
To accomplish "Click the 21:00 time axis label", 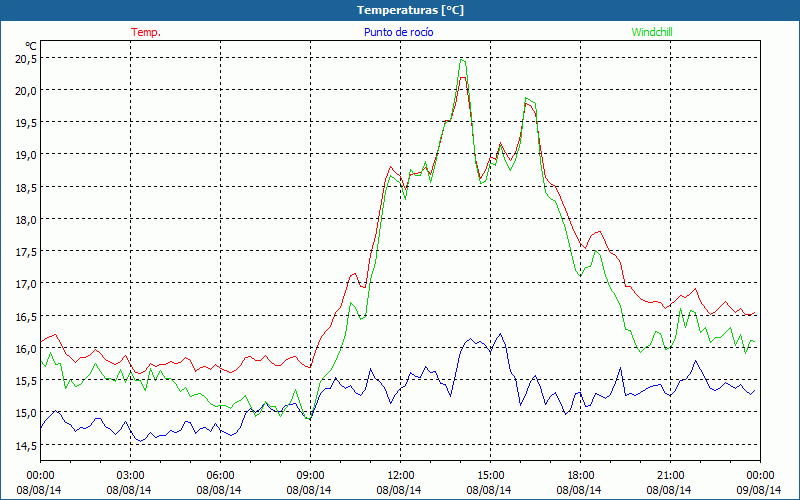I will click(x=670, y=476).
